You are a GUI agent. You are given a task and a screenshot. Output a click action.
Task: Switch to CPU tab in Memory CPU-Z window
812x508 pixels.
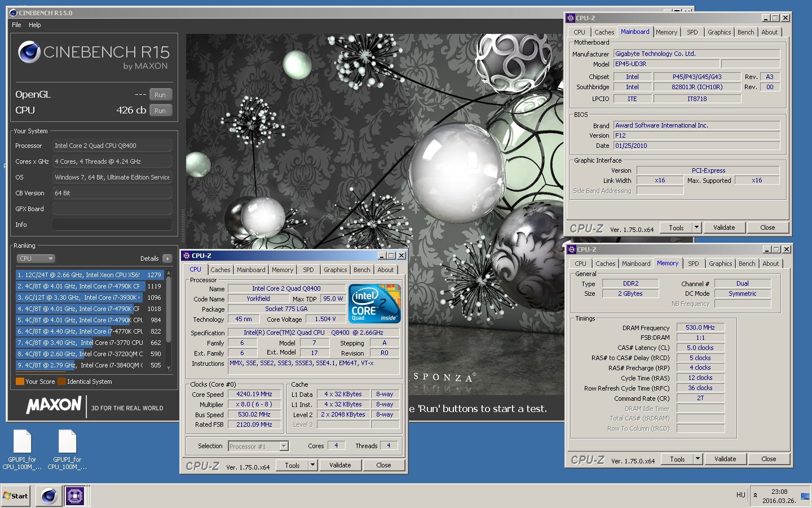point(581,264)
